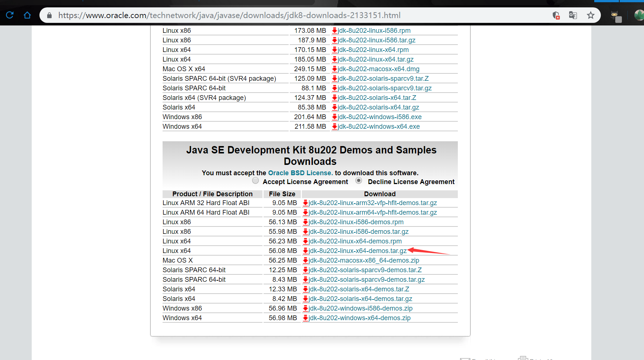644x360 pixels.
Task: Download jdk-8u202-linux-x64.rpm link
Action: (373, 50)
